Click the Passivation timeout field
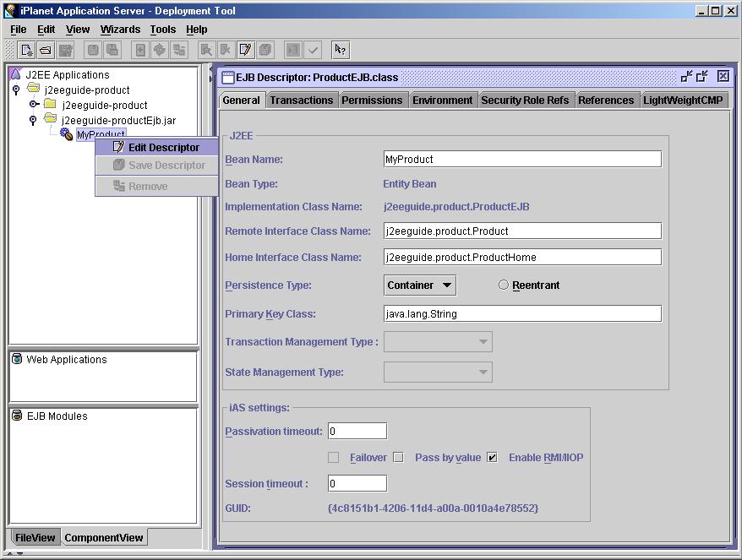Screen dimensions: 742x560 [x=357, y=431]
